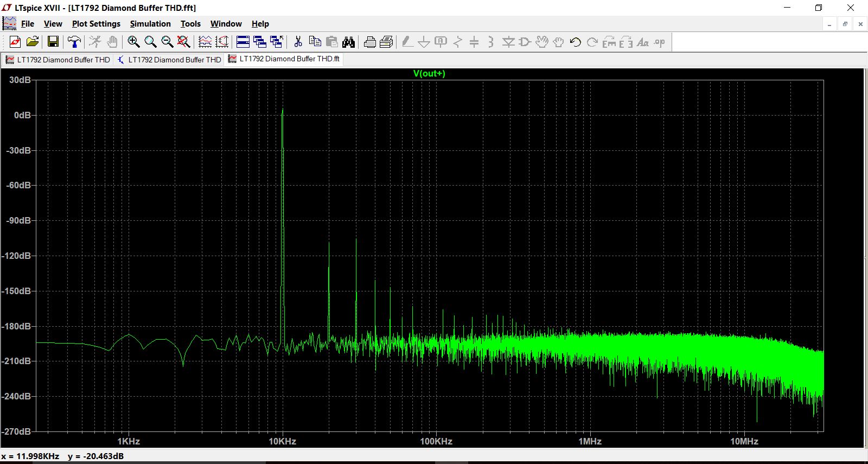Select the Draw Wire pencil tool
This screenshot has height=464, width=868.
(407, 42)
